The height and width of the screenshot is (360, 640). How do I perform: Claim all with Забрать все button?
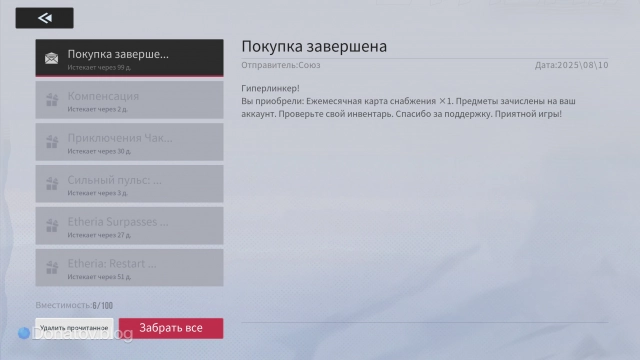[x=171, y=328]
